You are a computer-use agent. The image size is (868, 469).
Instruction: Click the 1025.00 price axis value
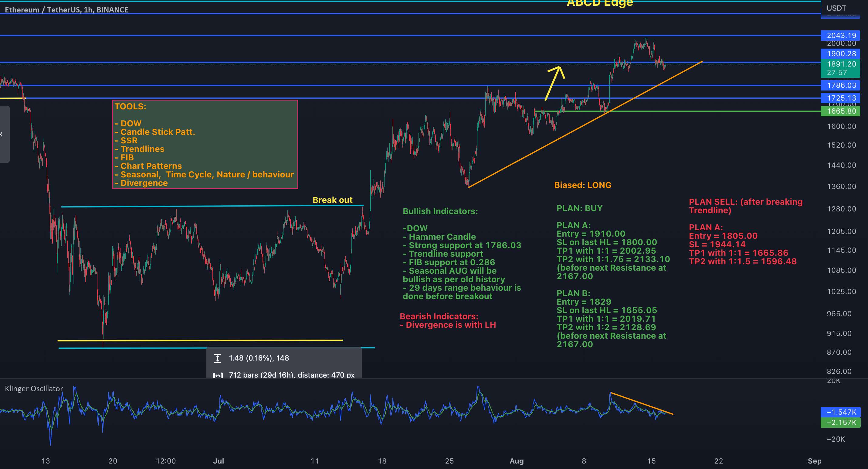click(x=841, y=291)
